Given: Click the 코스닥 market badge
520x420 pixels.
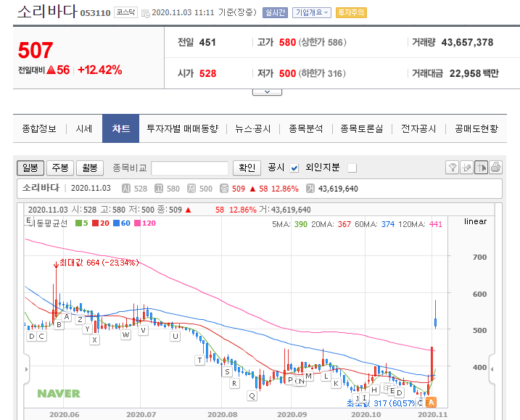Looking at the screenshot, I should pos(125,12).
